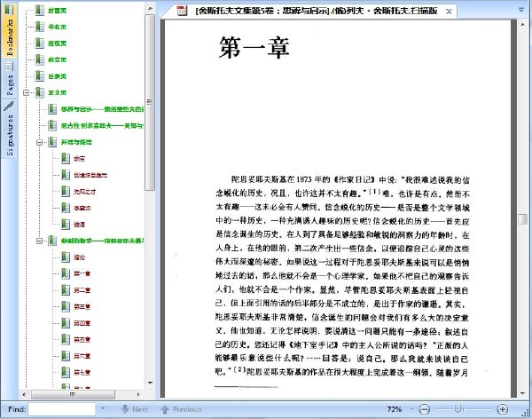The width and height of the screenshot is (532, 419).
Task: Click the 第一章 heading on the page
Action: (x=254, y=48)
